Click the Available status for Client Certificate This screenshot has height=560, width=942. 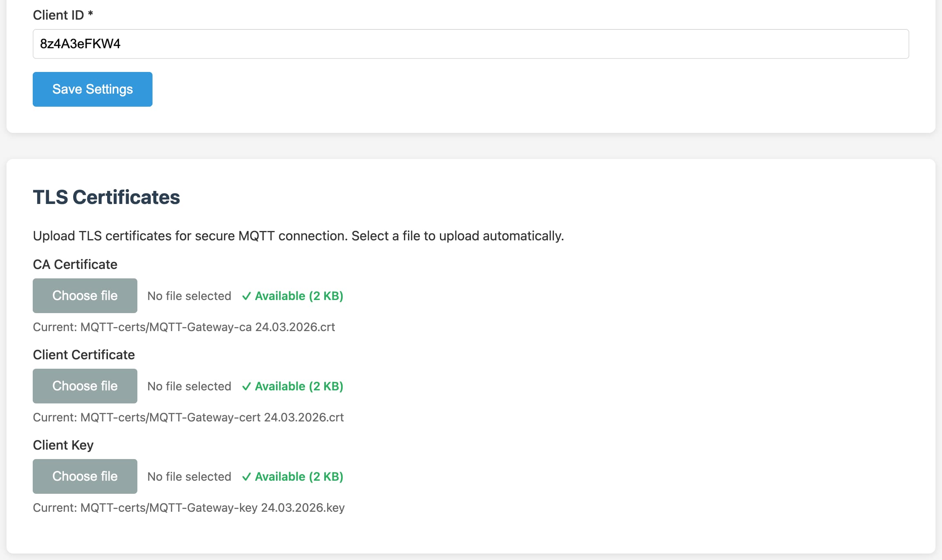pos(299,386)
